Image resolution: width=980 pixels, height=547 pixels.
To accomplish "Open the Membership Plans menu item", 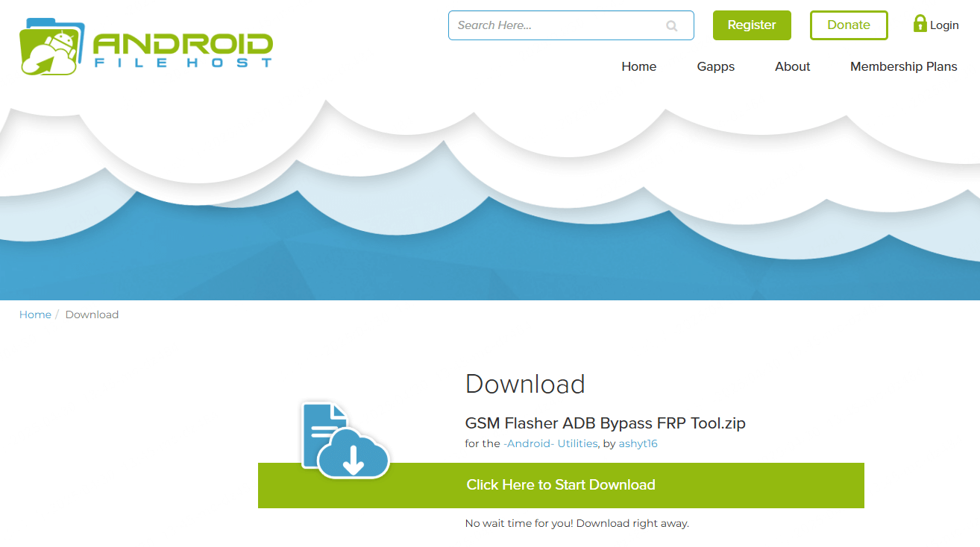I will [x=904, y=66].
